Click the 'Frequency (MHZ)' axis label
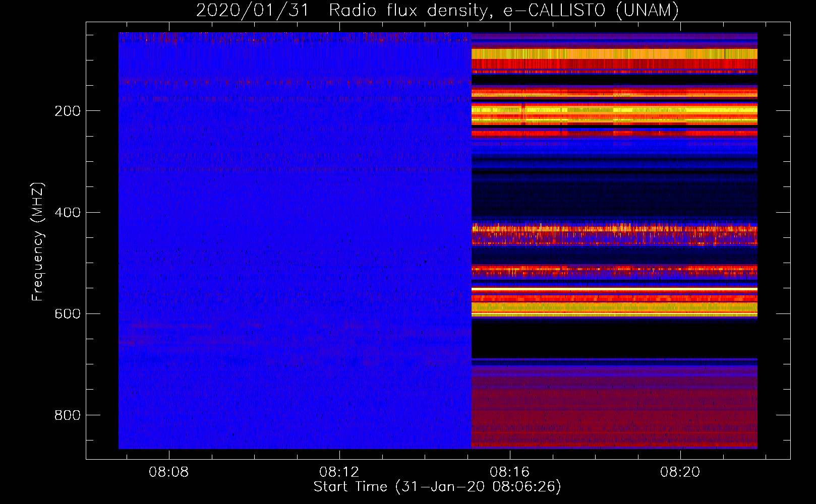Viewport: 816px width, 504px height. coord(38,242)
